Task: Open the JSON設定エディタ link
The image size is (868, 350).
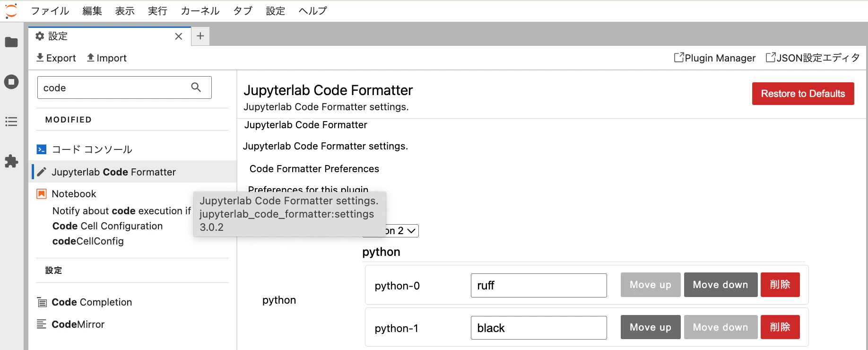Action: click(x=813, y=58)
